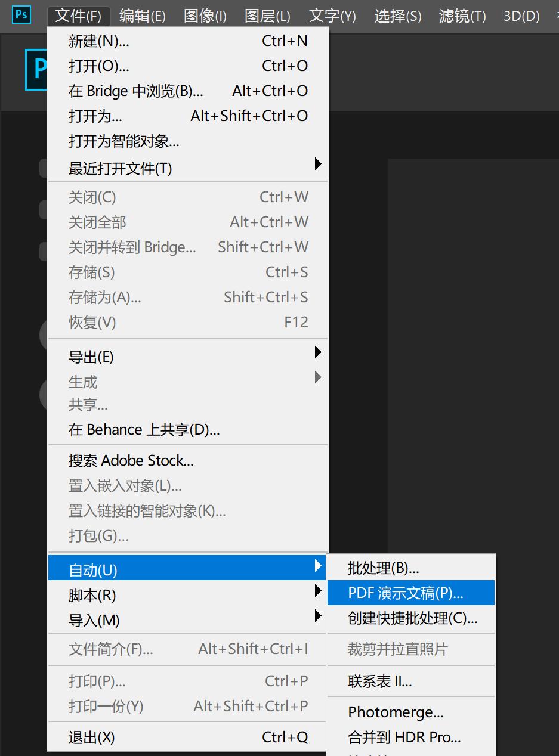559x756 pixels.
Task: Select 联系表 II... in the submenu
Action: click(x=411, y=681)
